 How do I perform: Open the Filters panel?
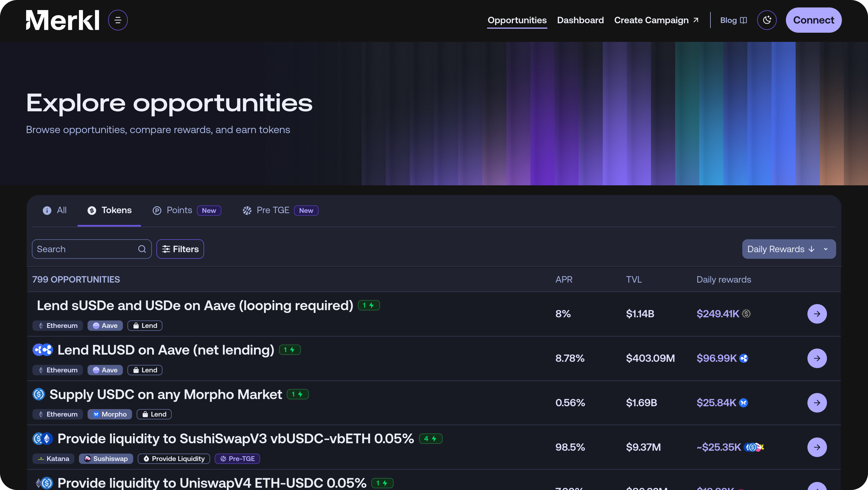coord(180,249)
